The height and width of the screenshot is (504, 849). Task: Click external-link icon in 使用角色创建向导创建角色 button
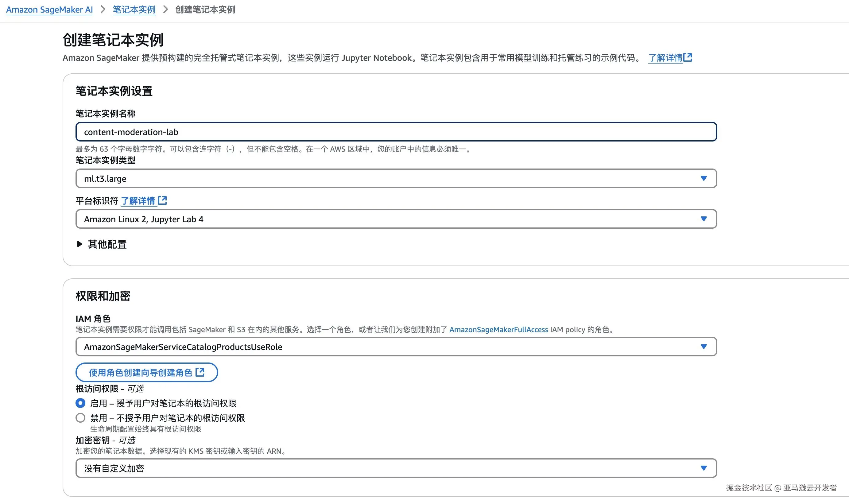[200, 372]
